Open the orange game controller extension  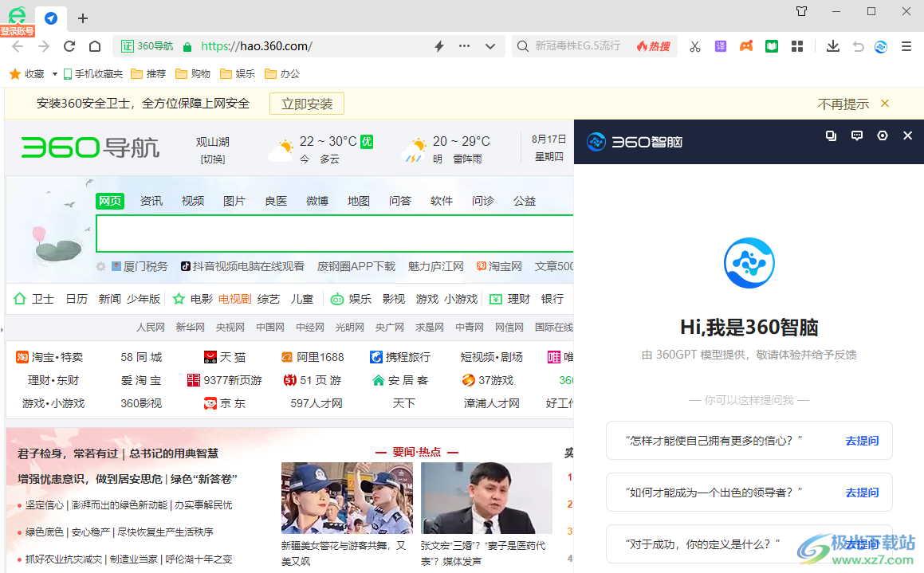[746, 46]
